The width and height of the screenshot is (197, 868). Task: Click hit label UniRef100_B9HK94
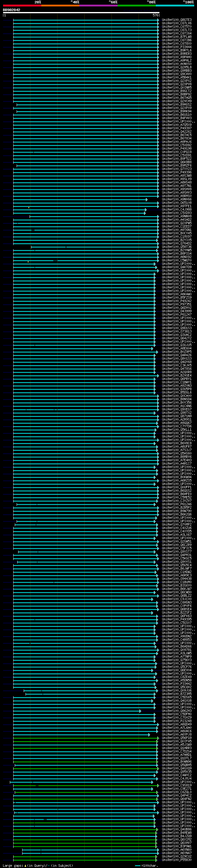coord(176,111)
